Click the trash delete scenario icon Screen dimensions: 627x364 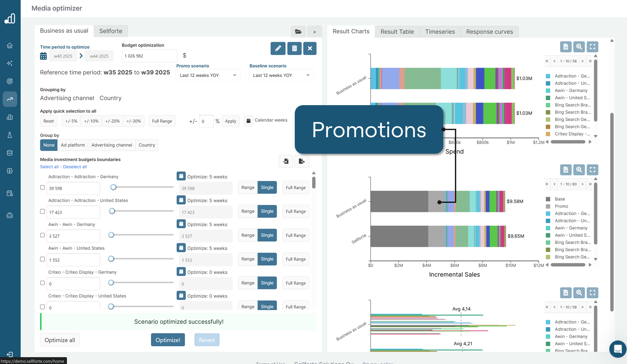tap(294, 49)
